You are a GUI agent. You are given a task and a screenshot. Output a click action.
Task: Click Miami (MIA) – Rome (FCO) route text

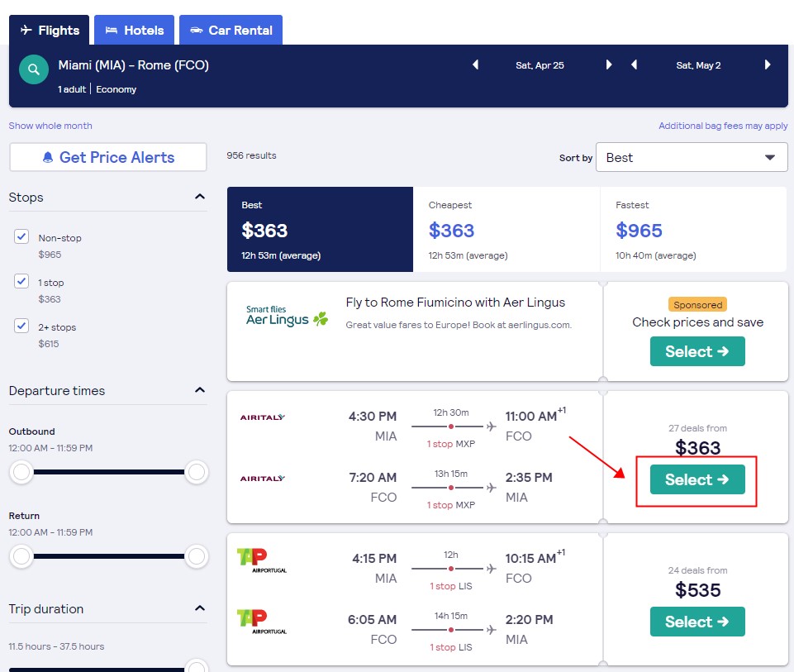pyautogui.click(x=134, y=65)
